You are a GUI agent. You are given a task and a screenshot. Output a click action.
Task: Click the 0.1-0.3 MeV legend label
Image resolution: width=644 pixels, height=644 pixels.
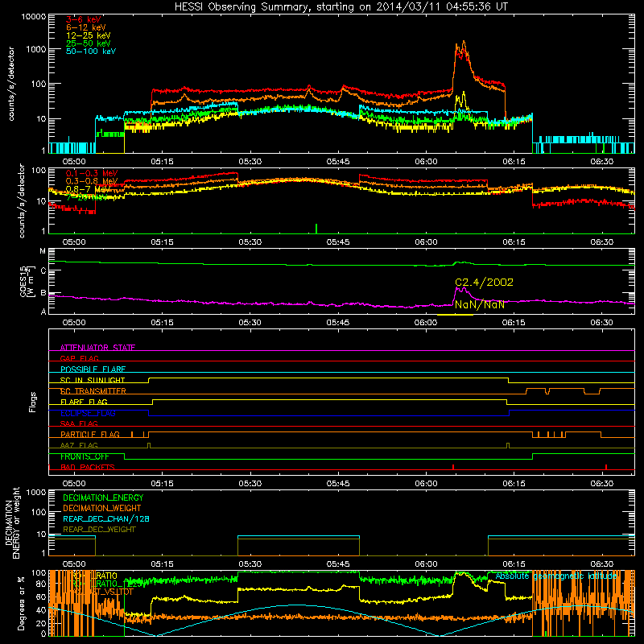(92, 173)
